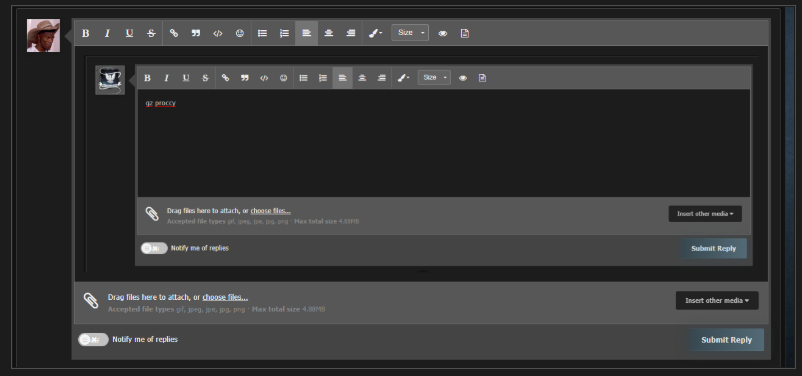Insert numbered list from the outer toolbar
The width and height of the screenshot is (802, 376).
click(284, 33)
